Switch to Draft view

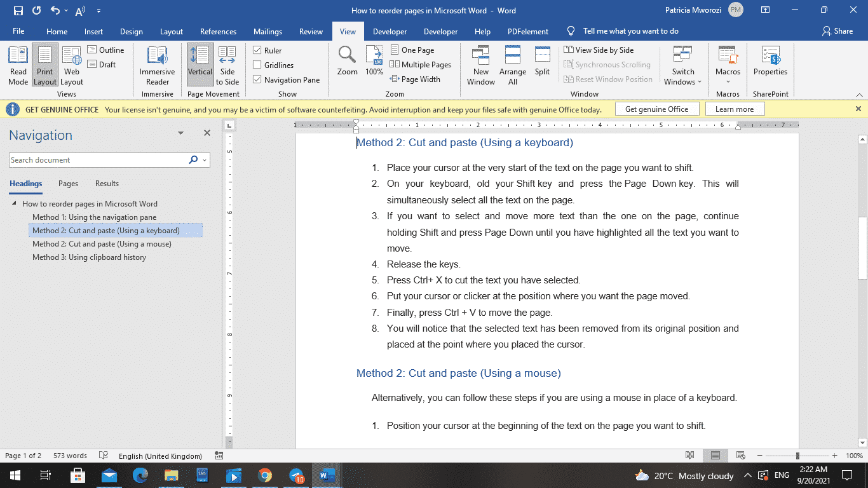tap(102, 64)
